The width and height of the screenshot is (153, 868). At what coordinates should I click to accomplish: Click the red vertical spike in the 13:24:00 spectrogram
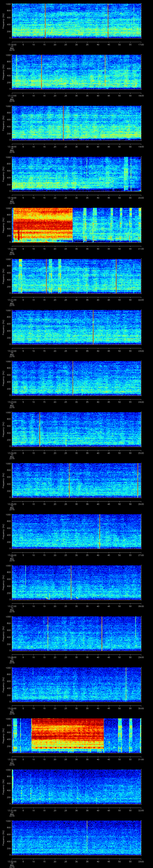40,429
